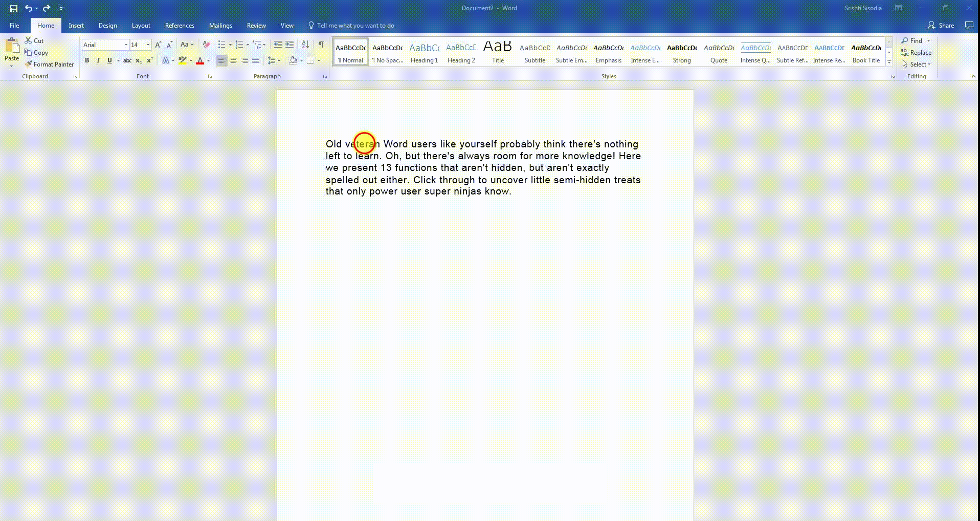Viewport: 980px width, 521px height.
Task: Open the Select dropdown in Editing
Action: 917,64
